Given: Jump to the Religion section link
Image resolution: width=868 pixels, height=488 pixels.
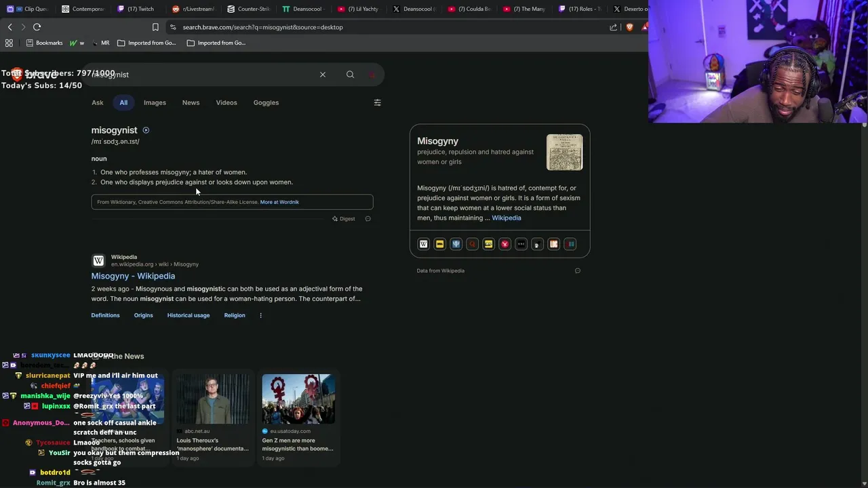Looking at the screenshot, I should click(x=235, y=315).
